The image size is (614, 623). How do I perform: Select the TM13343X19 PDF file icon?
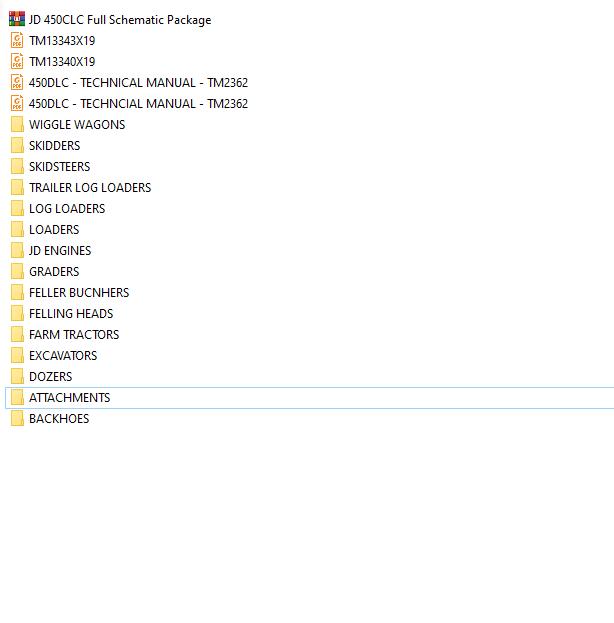coord(17,40)
